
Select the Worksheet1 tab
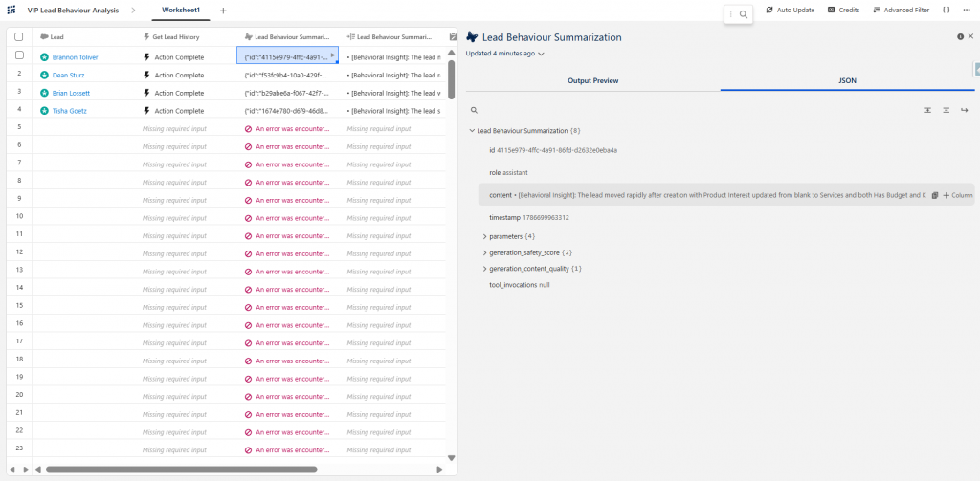coord(181,11)
